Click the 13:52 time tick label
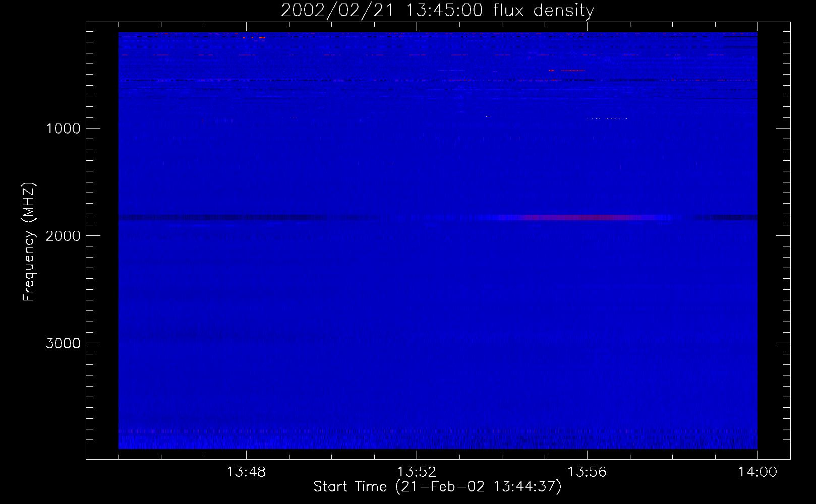 417,473
